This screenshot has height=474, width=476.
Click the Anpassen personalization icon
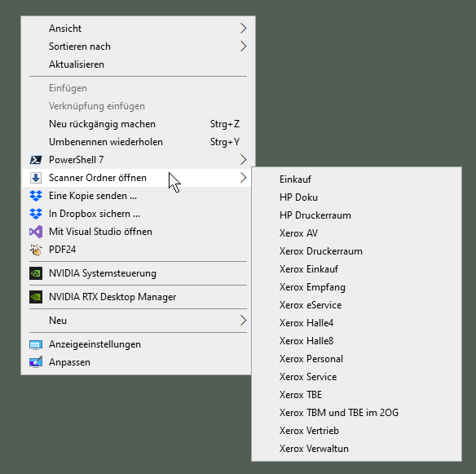pyautogui.click(x=36, y=362)
